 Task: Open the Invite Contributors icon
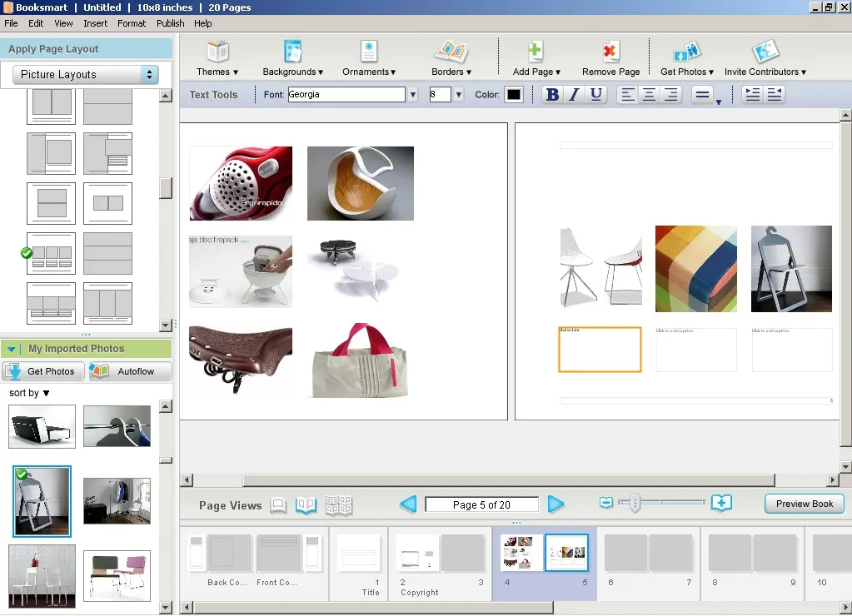point(765,52)
